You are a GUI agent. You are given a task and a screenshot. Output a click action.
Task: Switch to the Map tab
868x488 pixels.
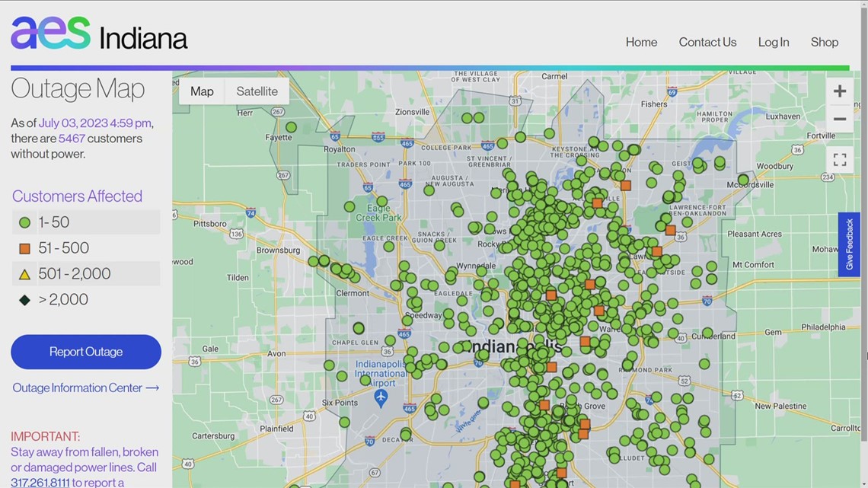(x=201, y=91)
